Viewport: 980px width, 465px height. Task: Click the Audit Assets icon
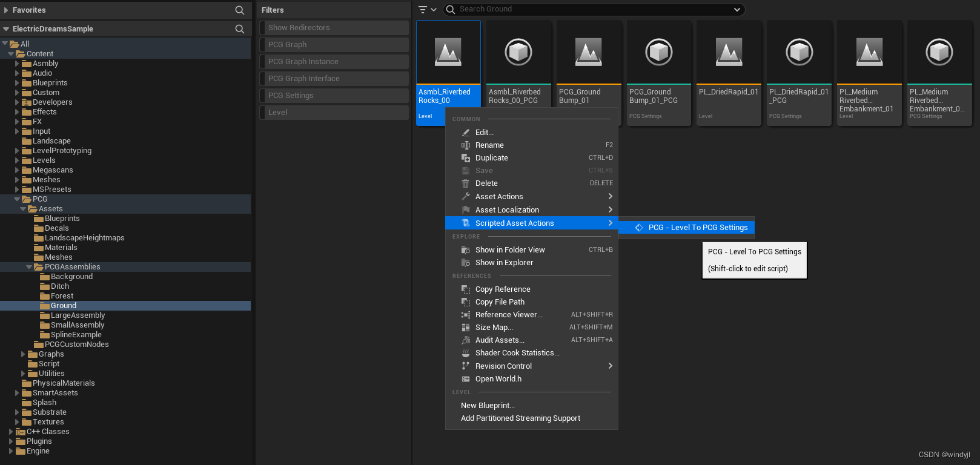click(466, 340)
